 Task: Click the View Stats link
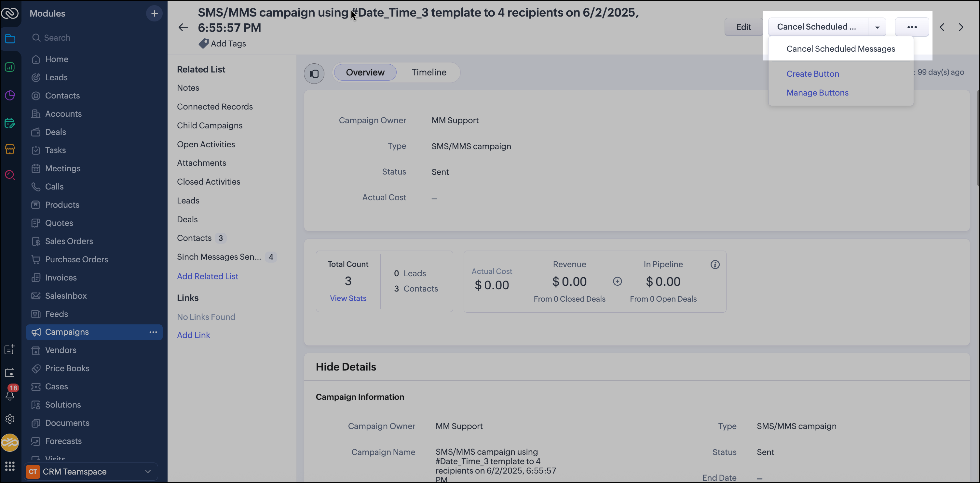[x=348, y=299]
